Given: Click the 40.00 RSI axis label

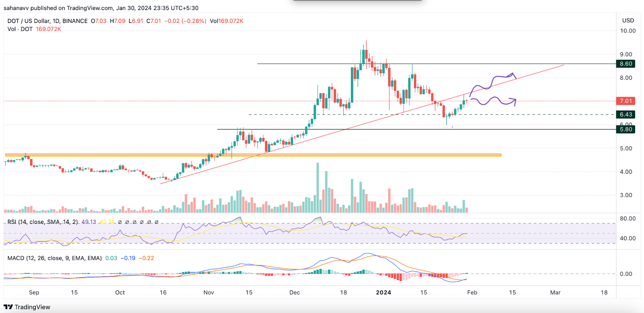Looking at the screenshot, I should coord(628,238).
